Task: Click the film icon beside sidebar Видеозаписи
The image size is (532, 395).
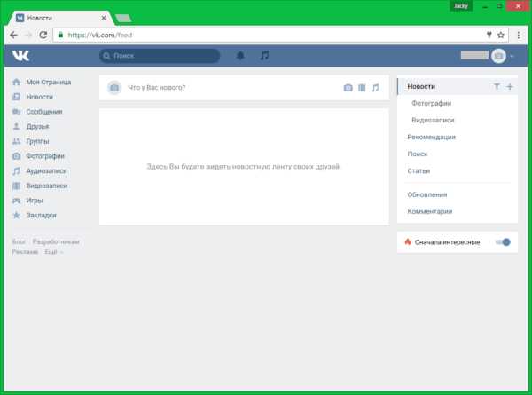Action: pyautogui.click(x=16, y=186)
